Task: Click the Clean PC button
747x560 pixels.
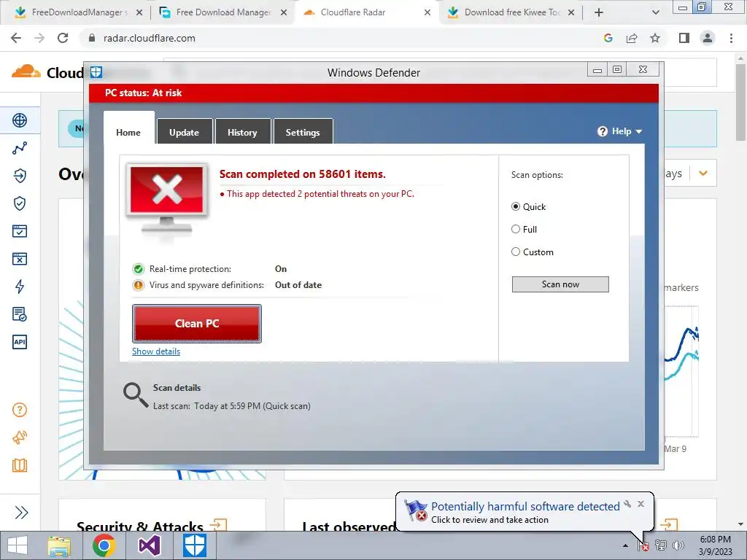Action: coord(197,323)
